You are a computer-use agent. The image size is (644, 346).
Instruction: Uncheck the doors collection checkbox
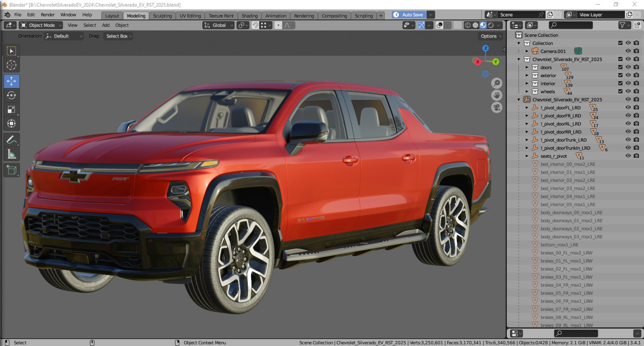pos(620,67)
